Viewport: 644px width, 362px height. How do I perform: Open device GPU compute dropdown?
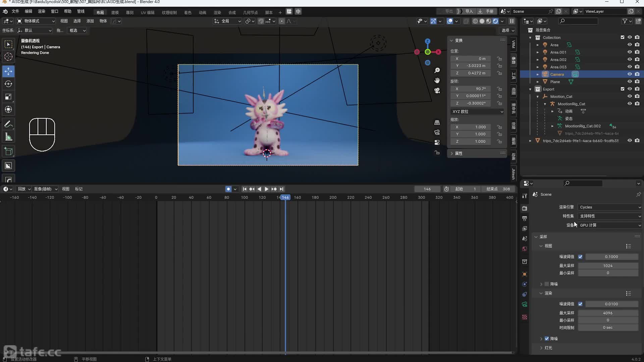(610, 225)
